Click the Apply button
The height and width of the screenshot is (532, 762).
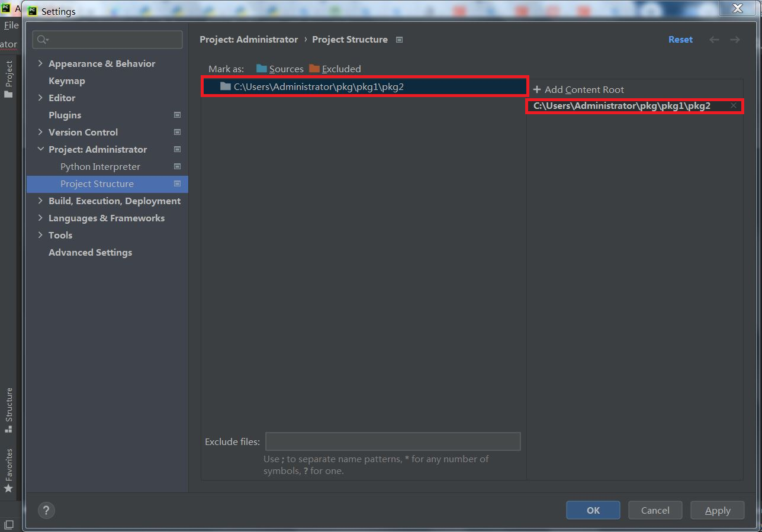click(718, 510)
